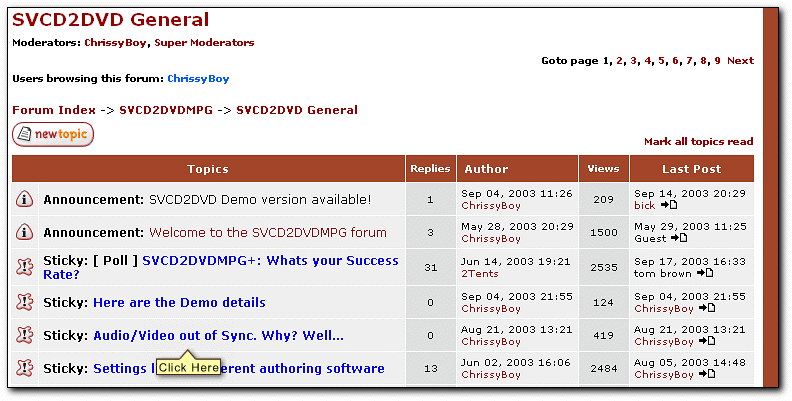This screenshot has width=792, height=401.
Task: Open ChrissyBoy in users browsing forum
Action: coord(198,79)
